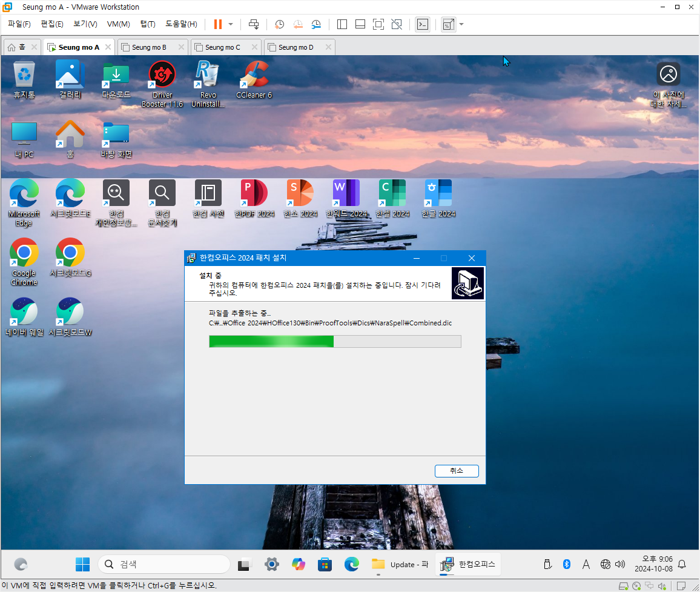
Task: Open the snapshot manager
Action: pyautogui.click(x=316, y=24)
